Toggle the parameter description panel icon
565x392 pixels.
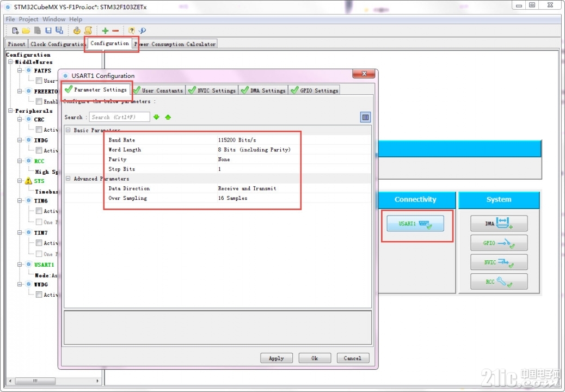(365, 117)
